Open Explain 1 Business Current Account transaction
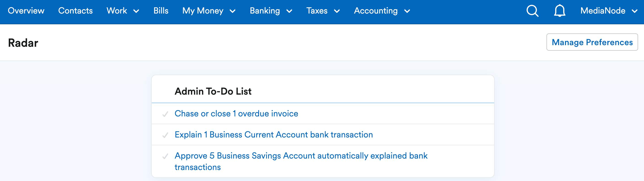The height and width of the screenshot is (181, 644). click(x=273, y=135)
